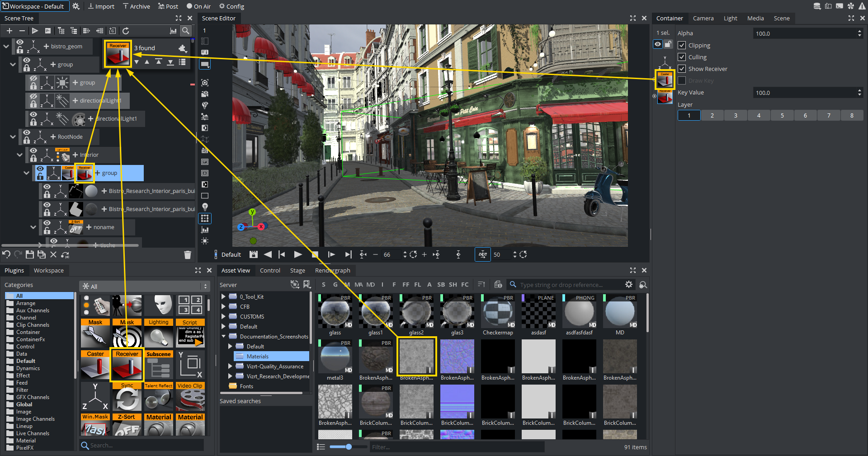Click the lightbulb icon in Scene Editor sidebar
The height and width of the screenshot is (456, 868).
(x=205, y=207)
